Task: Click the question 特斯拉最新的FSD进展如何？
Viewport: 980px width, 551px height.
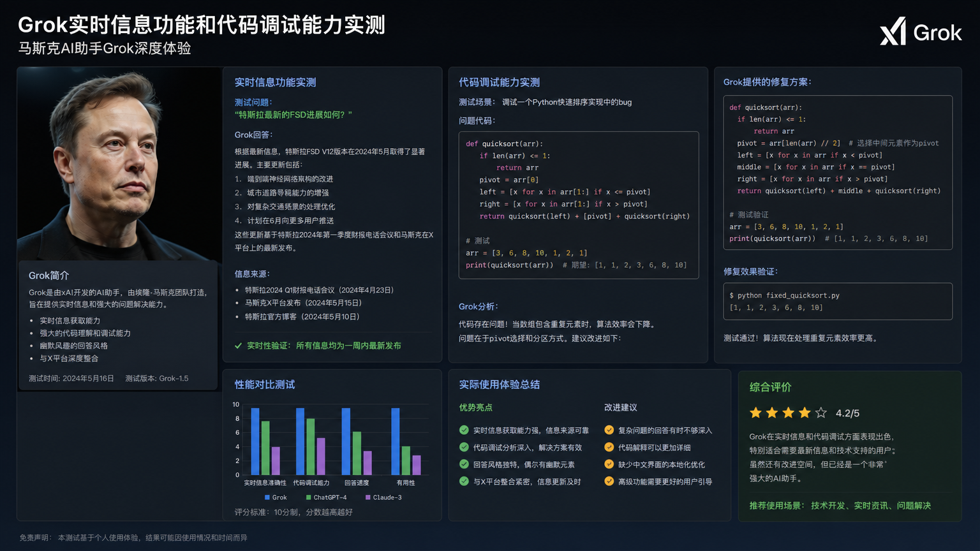Action: coord(293,115)
